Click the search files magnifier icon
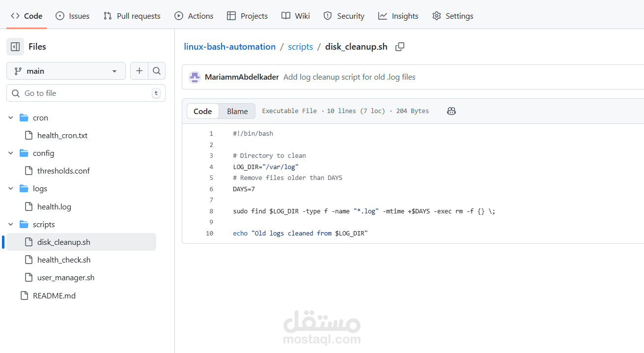 157,71
